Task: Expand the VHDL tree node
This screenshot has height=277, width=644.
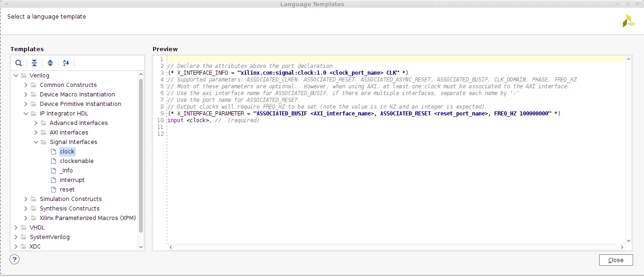Action: pos(16,228)
